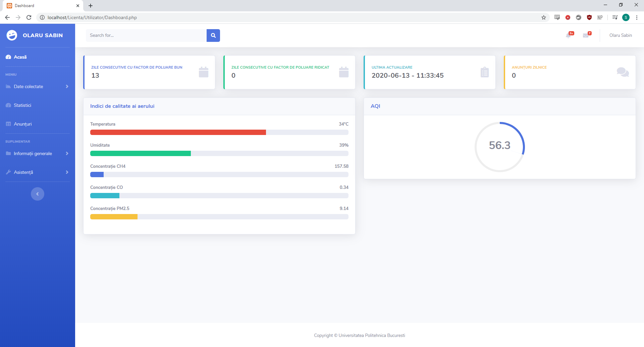This screenshot has height=347, width=644.
Task: Go to Acasă in the sidebar
Action: [x=20, y=57]
